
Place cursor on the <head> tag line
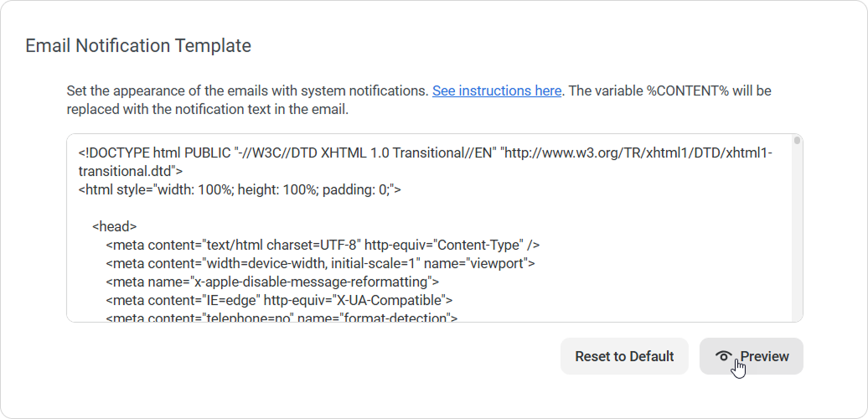[x=115, y=226]
